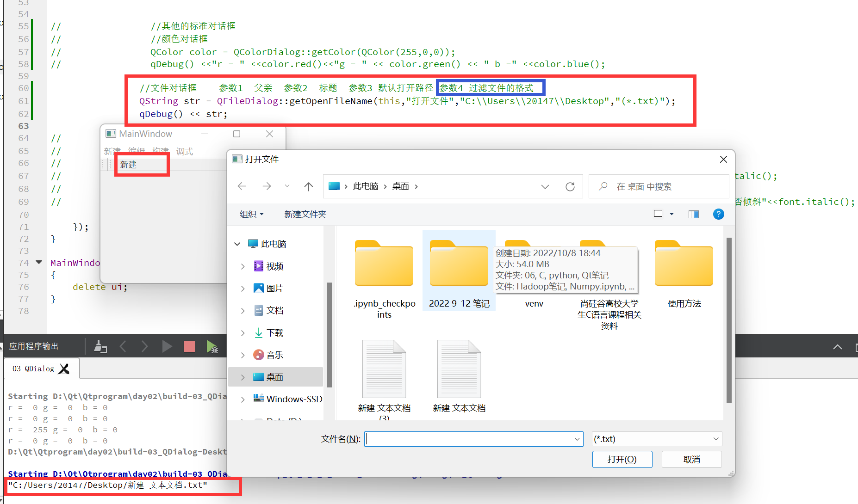
Task: Close the 打开文件 dialog
Action: pos(723,159)
